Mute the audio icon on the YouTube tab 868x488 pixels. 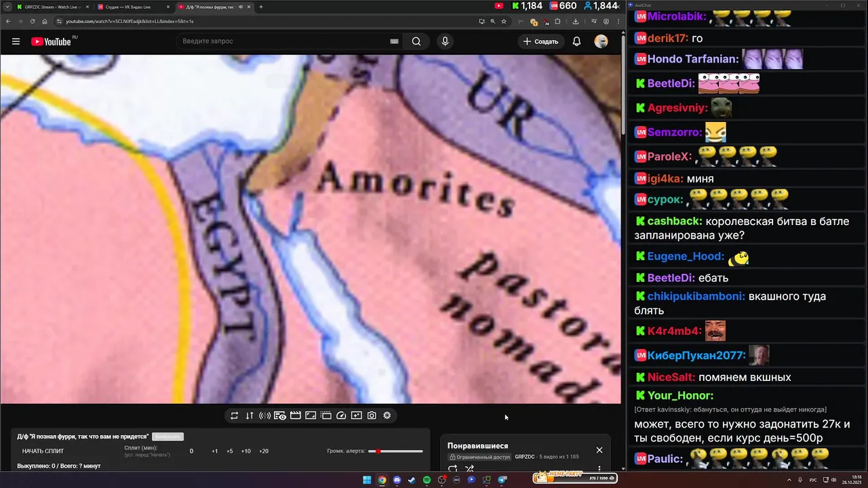coord(241,7)
